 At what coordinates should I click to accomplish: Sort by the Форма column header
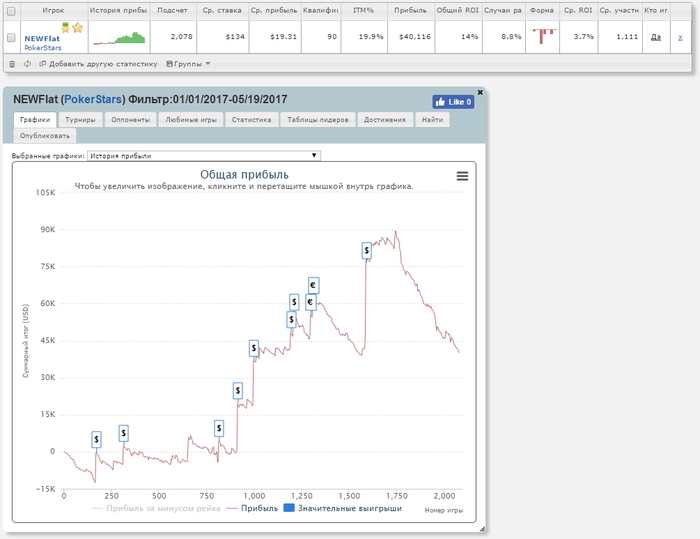tap(542, 10)
